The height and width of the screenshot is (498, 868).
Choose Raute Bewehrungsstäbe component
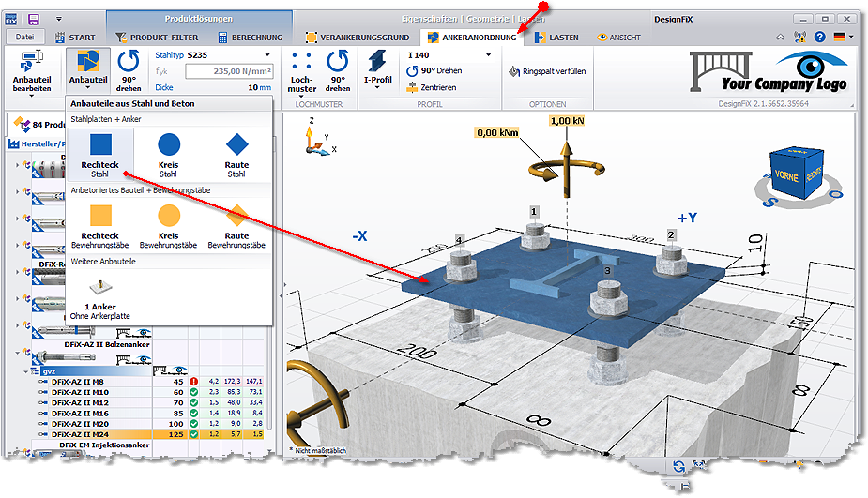pyautogui.click(x=236, y=226)
